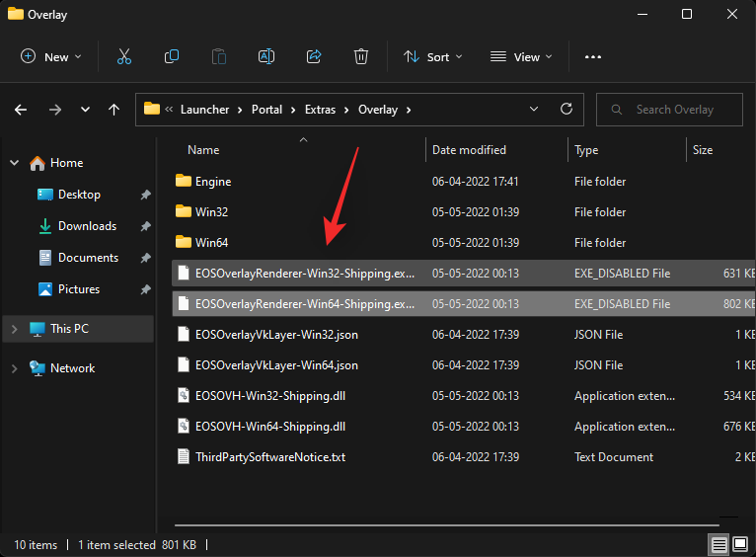Refresh the current folder view
Image resolution: width=756 pixels, height=557 pixels.
[x=566, y=110]
